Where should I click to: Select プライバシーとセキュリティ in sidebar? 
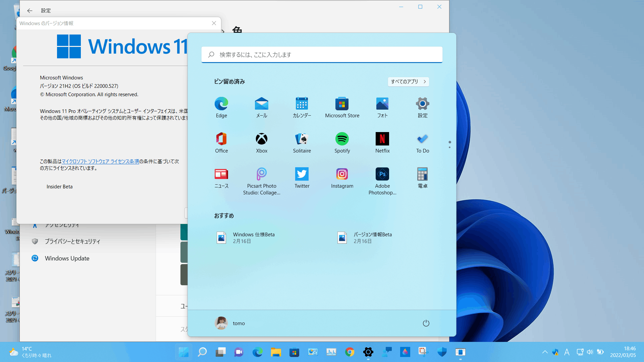coord(72,241)
